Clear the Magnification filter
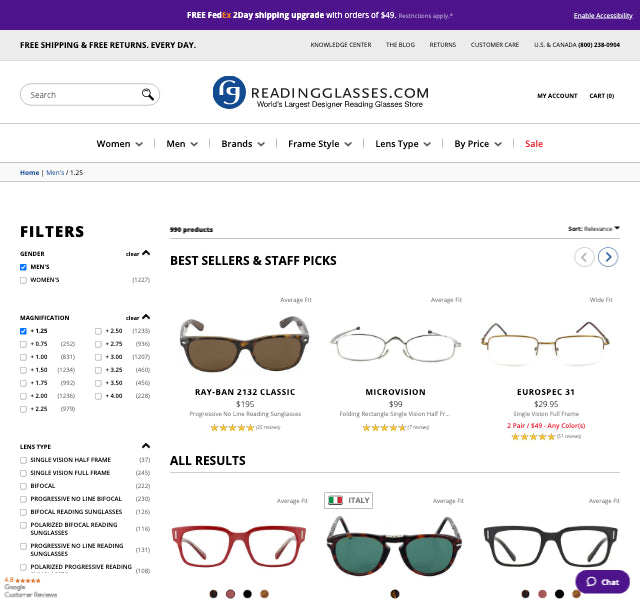 tap(132, 318)
